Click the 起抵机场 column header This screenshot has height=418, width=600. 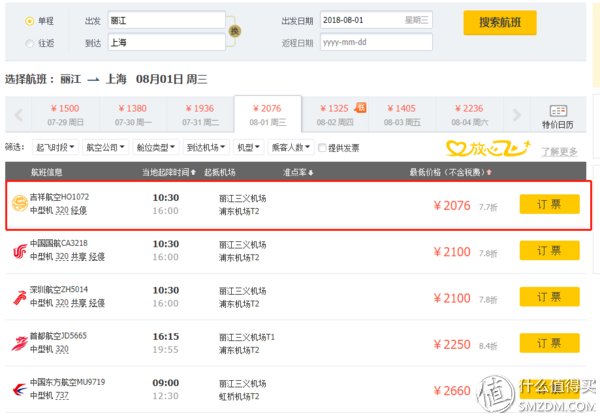(220, 172)
